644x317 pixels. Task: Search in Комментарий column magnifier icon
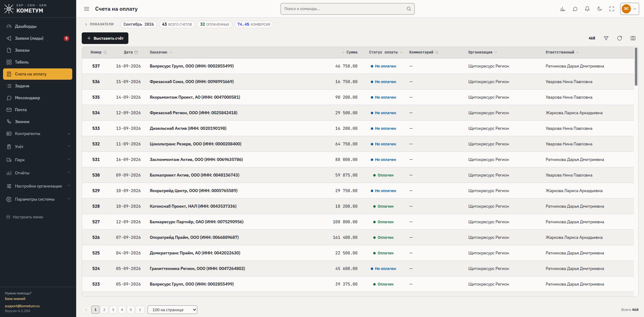437,53
